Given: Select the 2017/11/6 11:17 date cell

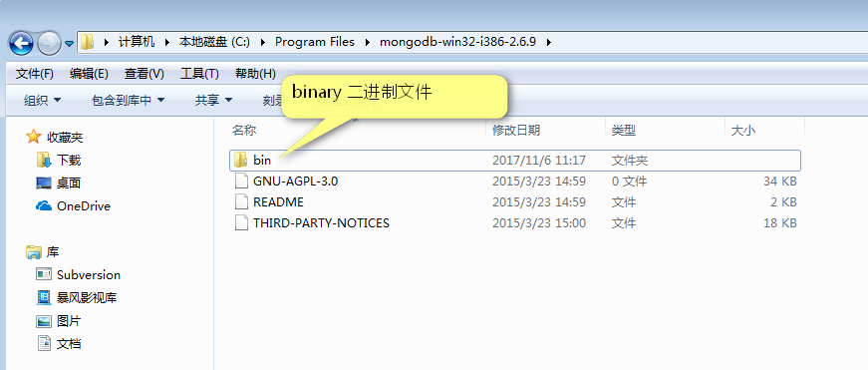Looking at the screenshot, I should (538, 161).
